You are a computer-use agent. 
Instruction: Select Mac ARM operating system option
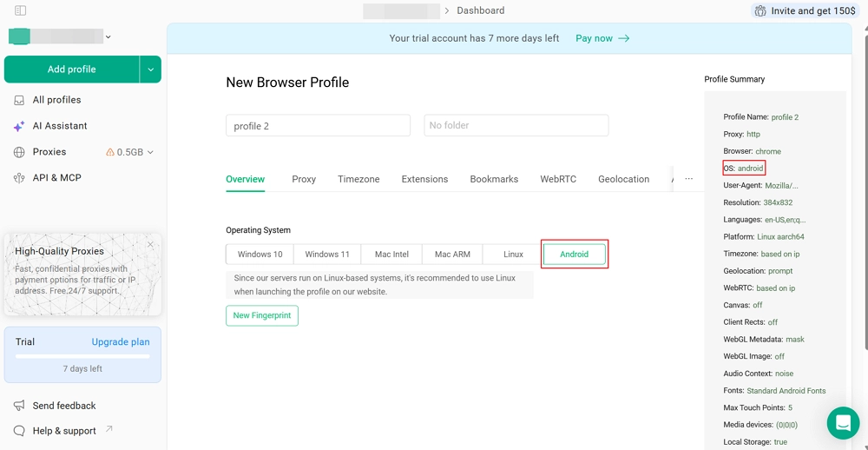pos(452,255)
